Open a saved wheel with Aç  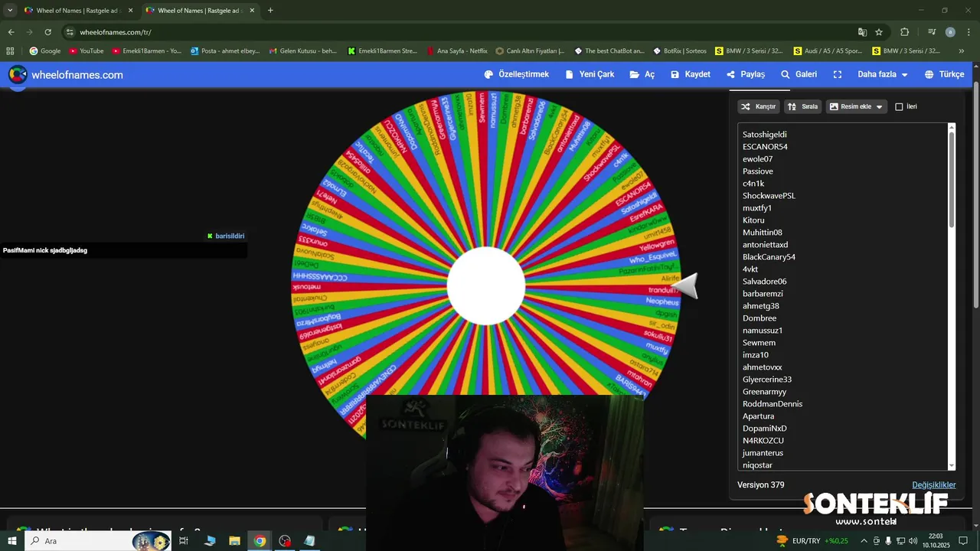[642, 74]
